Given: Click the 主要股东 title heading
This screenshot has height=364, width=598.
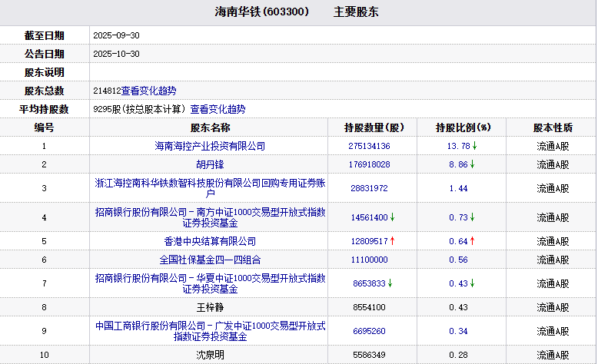Looking at the screenshot, I should [356, 13].
